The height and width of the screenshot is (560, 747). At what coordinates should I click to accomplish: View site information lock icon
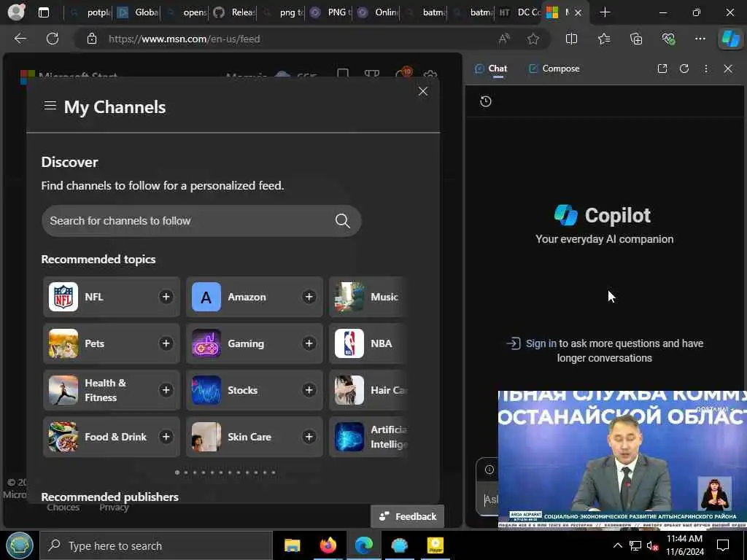click(92, 39)
